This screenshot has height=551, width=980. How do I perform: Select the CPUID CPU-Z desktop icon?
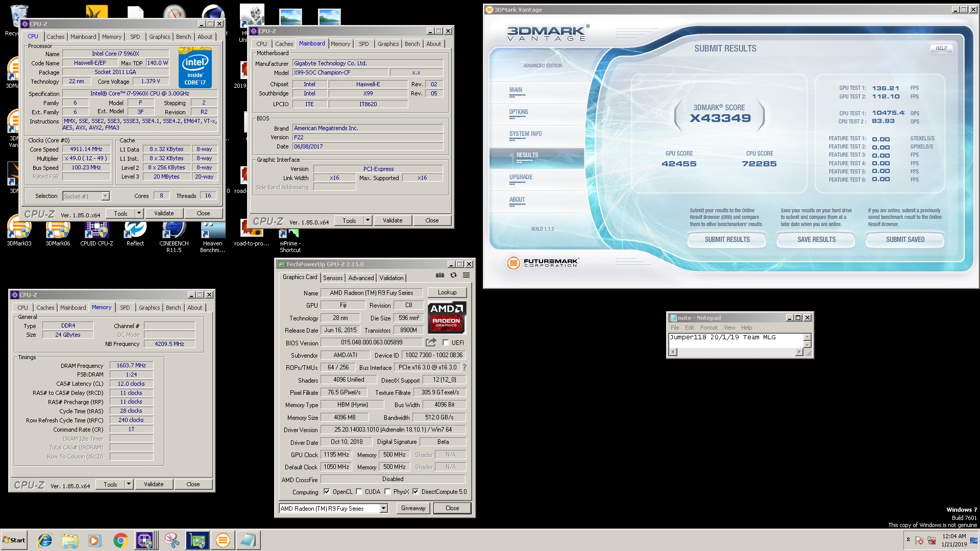tap(96, 234)
